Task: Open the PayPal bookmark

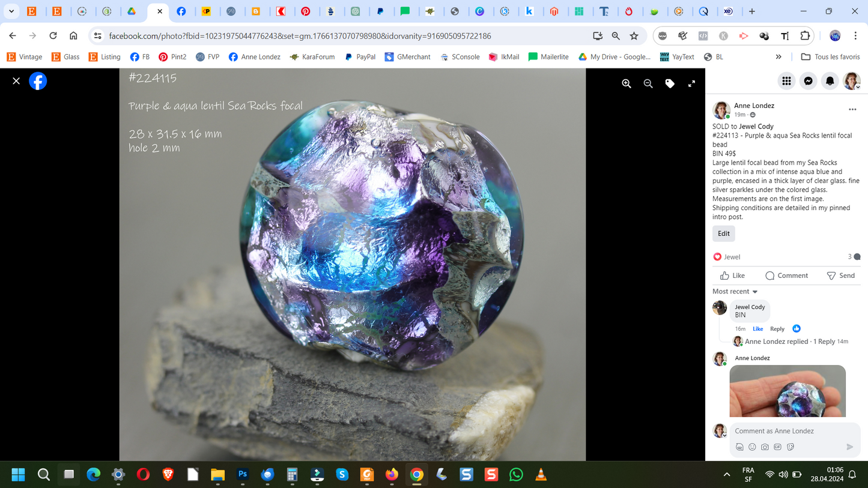Action: [360, 57]
